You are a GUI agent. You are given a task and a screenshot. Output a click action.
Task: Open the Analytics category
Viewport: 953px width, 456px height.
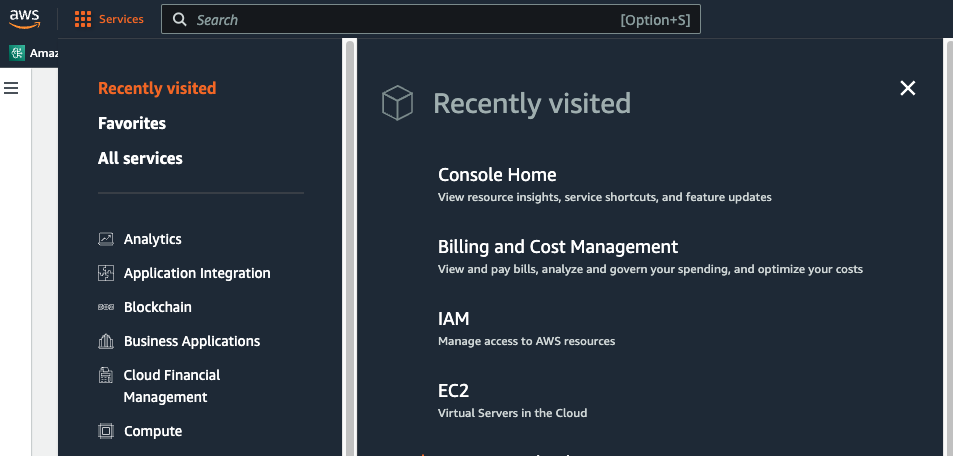(153, 239)
